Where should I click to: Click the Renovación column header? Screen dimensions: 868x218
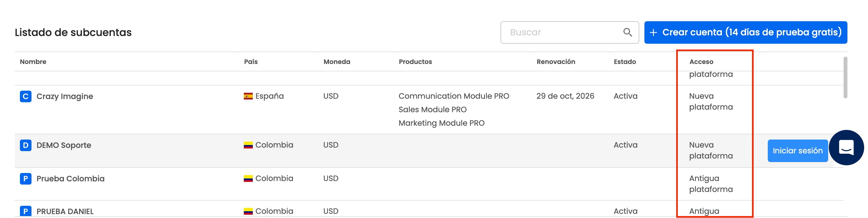556,62
